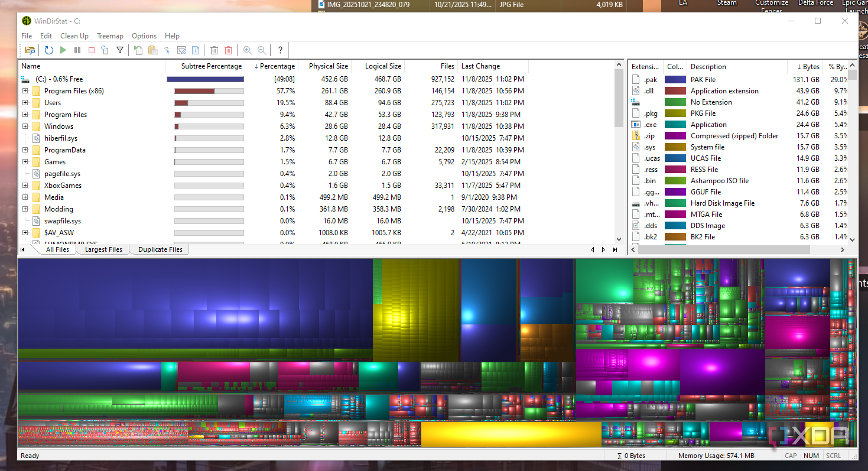Select the GGUF File extension row
Image resolution: width=868 pixels, height=471 pixels.
(739, 192)
